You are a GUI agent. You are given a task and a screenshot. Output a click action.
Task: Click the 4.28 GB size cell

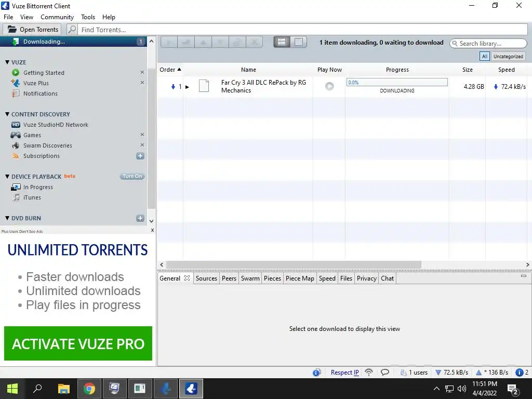tap(474, 87)
